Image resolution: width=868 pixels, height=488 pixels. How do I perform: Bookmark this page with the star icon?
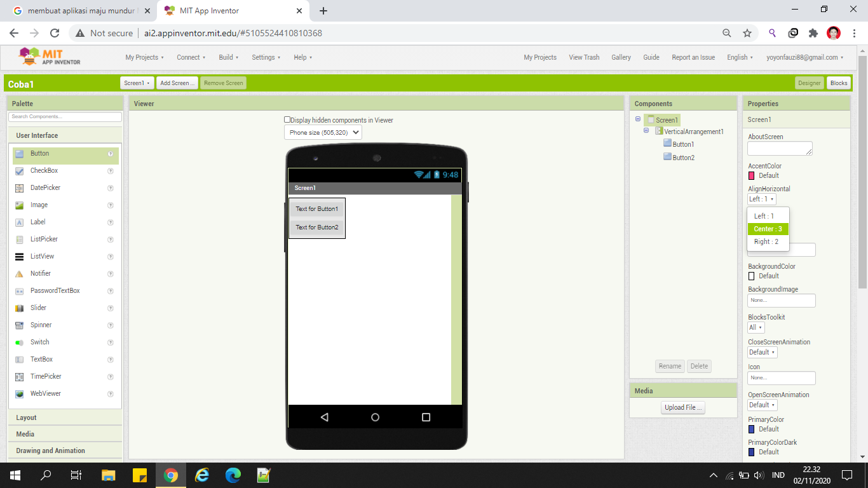(x=747, y=33)
